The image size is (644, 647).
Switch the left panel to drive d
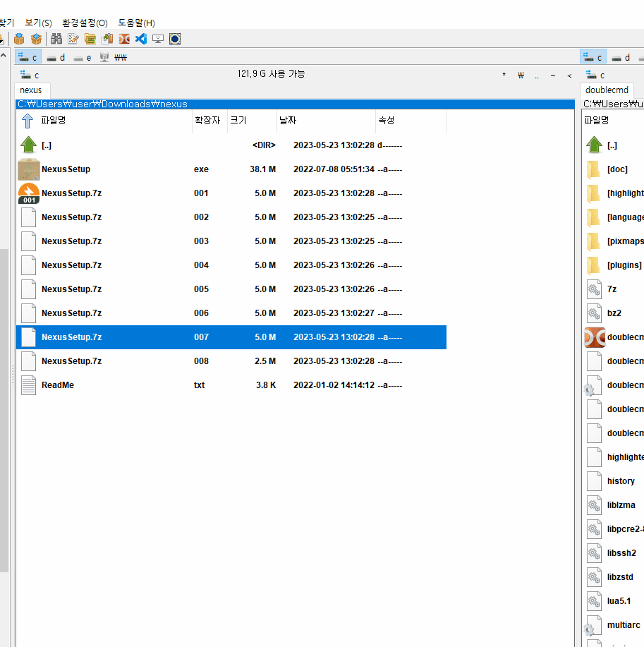56,57
